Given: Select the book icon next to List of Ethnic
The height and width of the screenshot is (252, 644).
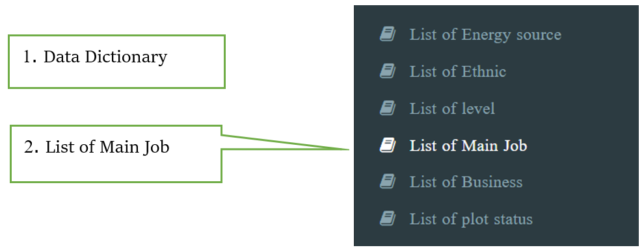Looking at the screenshot, I should pyautogui.click(x=387, y=71).
